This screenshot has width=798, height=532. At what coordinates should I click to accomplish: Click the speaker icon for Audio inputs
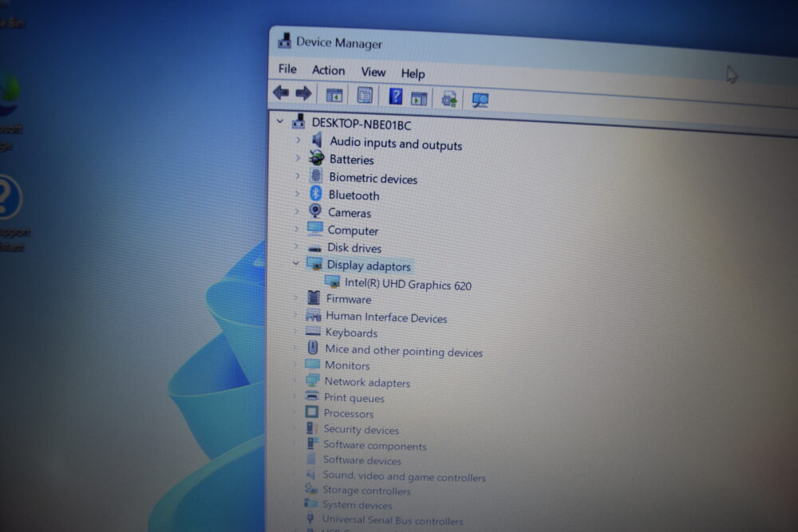click(317, 140)
